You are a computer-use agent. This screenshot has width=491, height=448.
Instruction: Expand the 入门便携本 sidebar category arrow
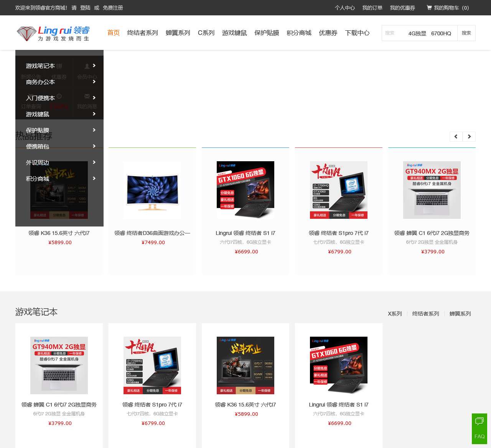94,98
